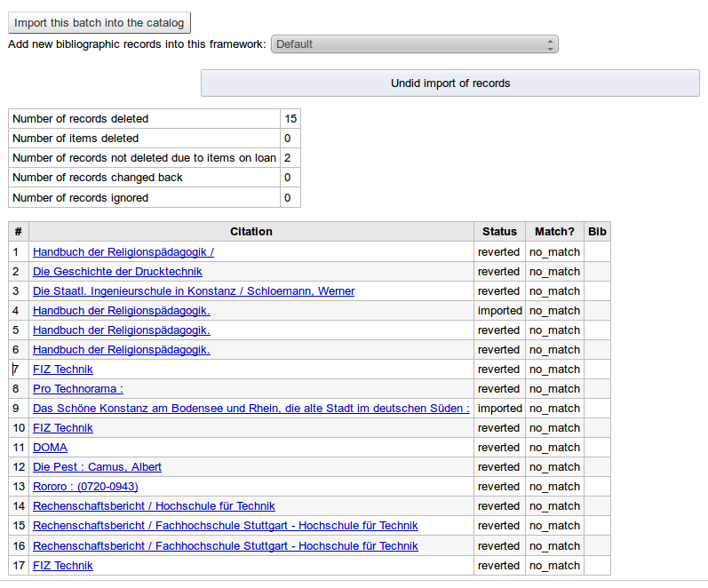Viewport: 708px width, 588px height.
Task: Open the Pro Technorama citation
Action: [78, 389]
